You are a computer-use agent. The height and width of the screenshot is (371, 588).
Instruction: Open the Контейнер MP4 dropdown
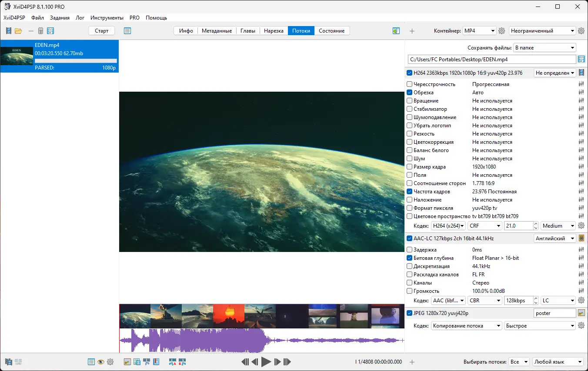pyautogui.click(x=479, y=31)
